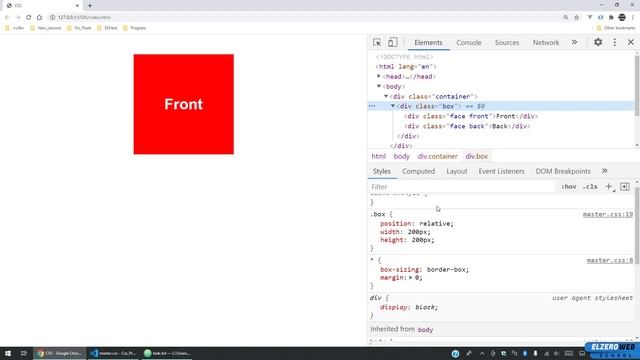This screenshot has height=360, width=640.
Task: Open the ellipsis actions for selected node
Action: pos(372,106)
